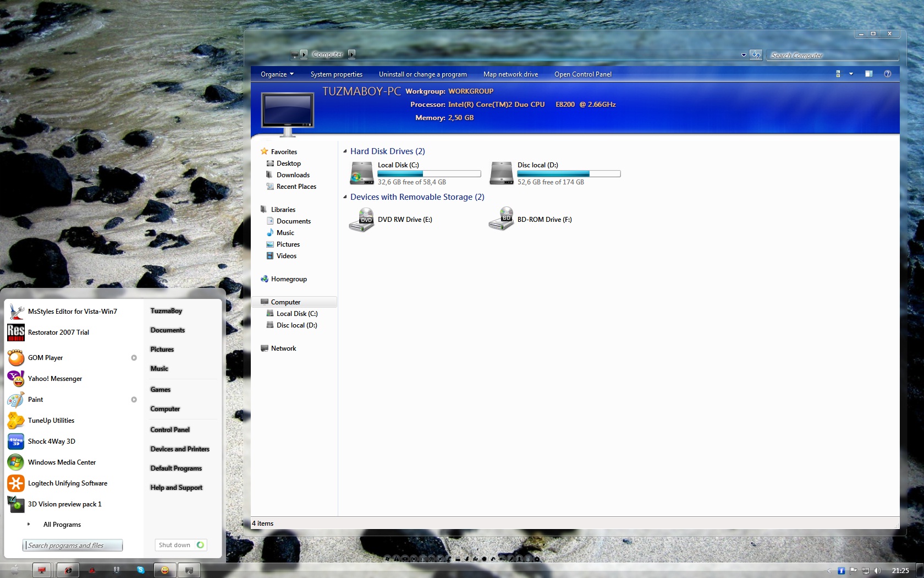The width and height of the screenshot is (924, 578).
Task: Open the Organize dropdown menu
Action: point(276,74)
